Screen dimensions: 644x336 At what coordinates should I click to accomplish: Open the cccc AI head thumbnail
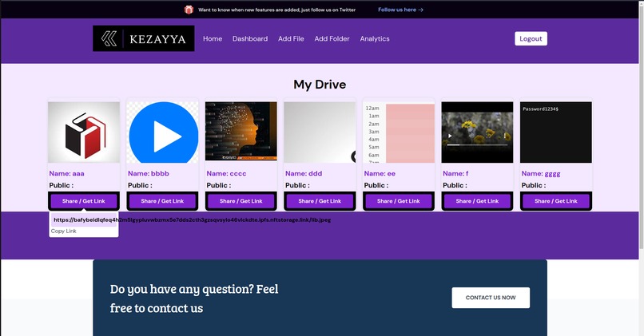coord(241,132)
